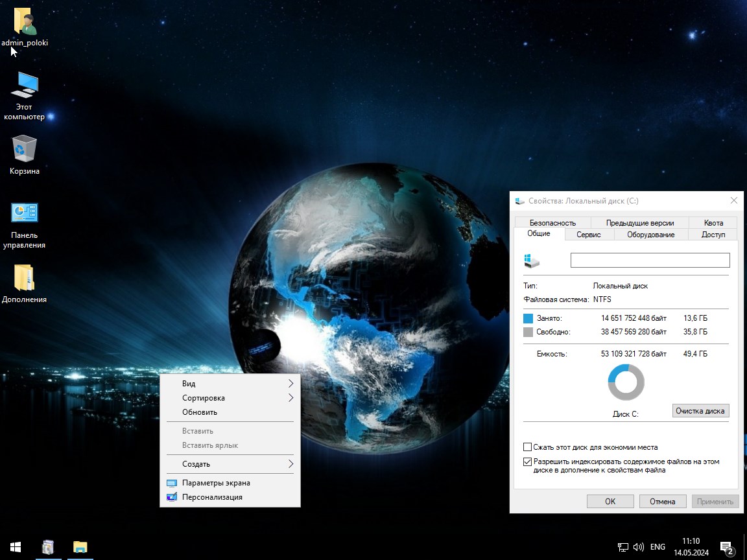This screenshot has height=560, width=747.
Task: Click the Отмена button
Action: pos(663,502)
